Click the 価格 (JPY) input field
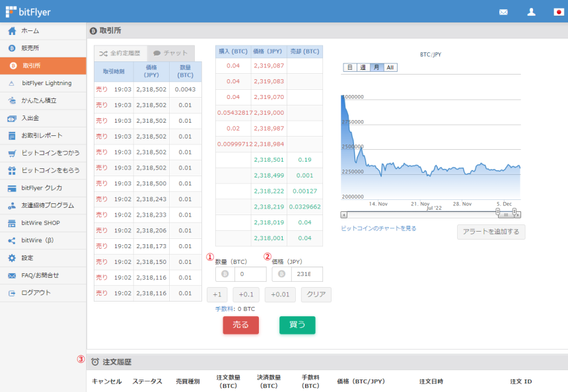This screenshot has height=392, width=568. pos(307,274)
